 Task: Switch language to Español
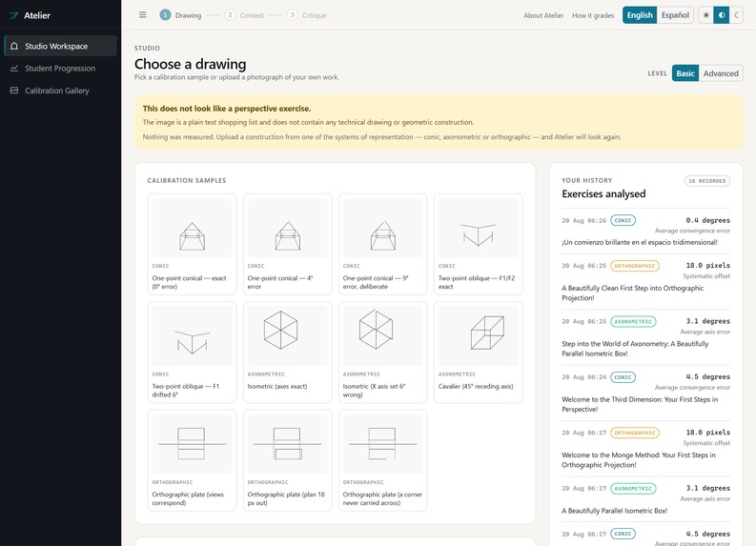(x=675, y=15)
